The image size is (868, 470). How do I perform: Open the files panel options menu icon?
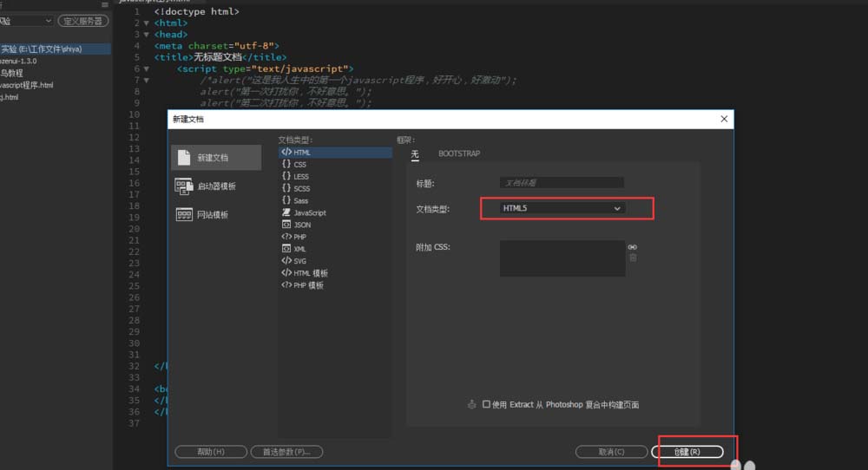click(105, 5)
